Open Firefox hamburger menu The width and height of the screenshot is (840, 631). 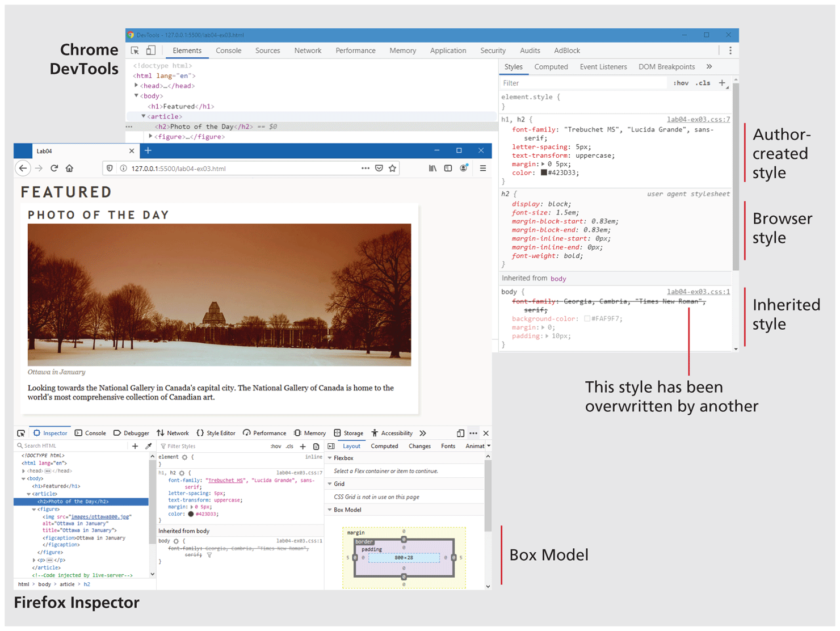point(483,169)
